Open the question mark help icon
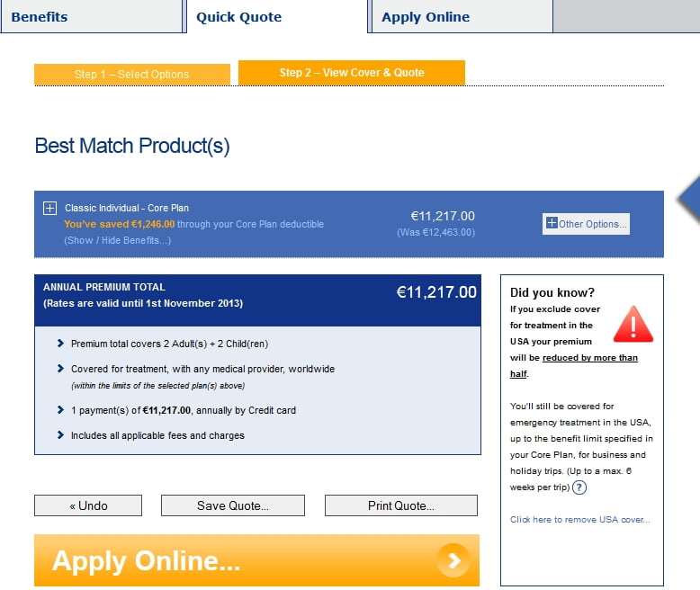This screenshot has height=590, width=700. click(579, 487)
